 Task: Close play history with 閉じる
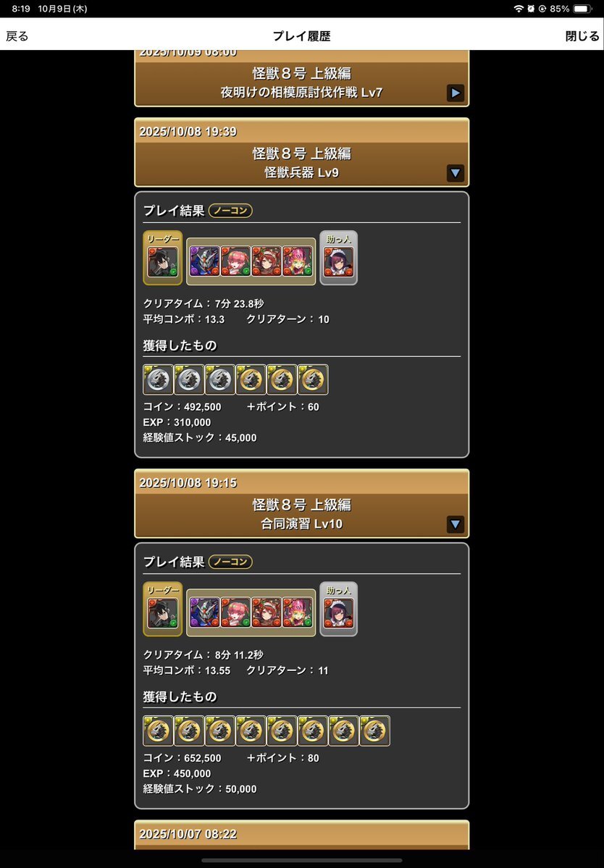[582, 36]
